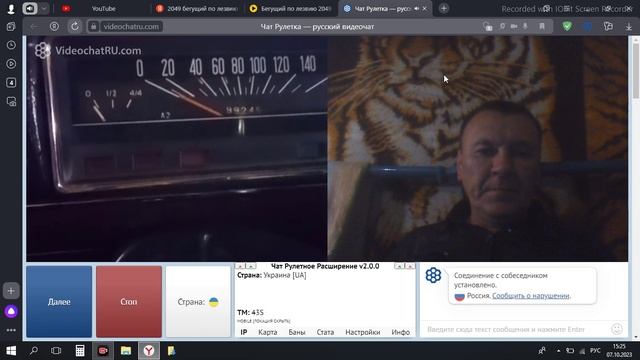The width and height of the screenshot is (640, 360).
Task: Open the extensions icon
Action: [x=608, y=27]
